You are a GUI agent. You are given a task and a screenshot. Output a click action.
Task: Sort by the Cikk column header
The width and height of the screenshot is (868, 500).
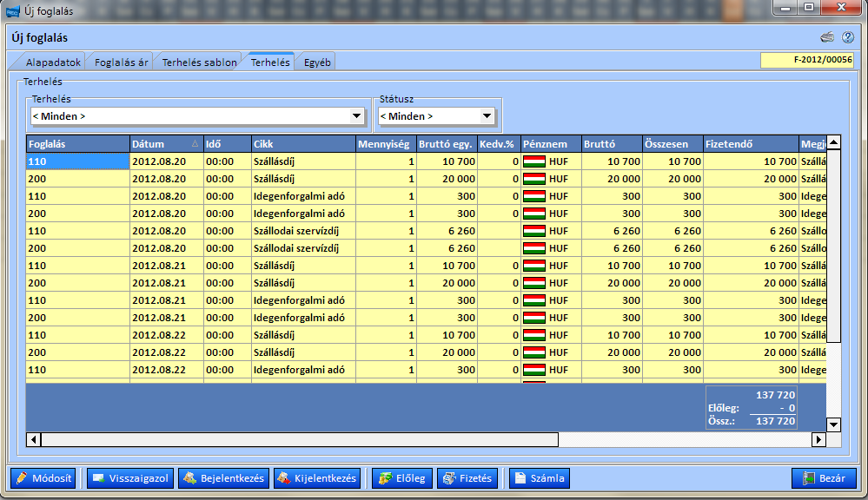303,144
